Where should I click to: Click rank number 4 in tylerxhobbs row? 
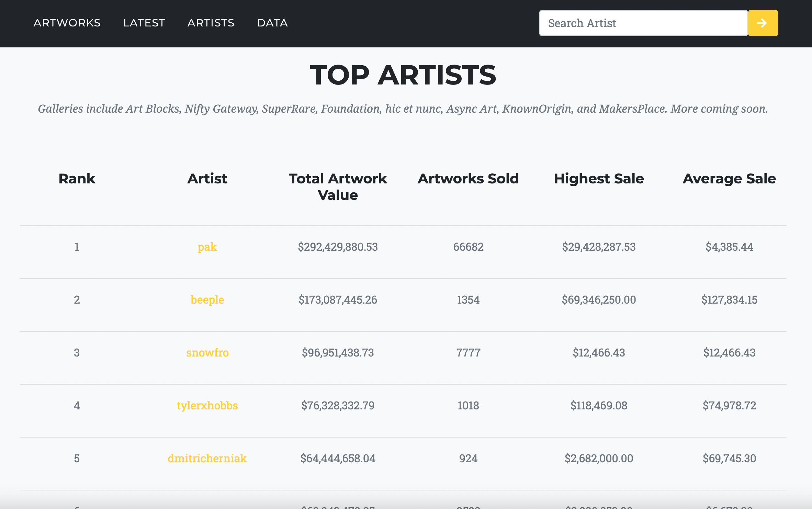(x=77, y=406)
